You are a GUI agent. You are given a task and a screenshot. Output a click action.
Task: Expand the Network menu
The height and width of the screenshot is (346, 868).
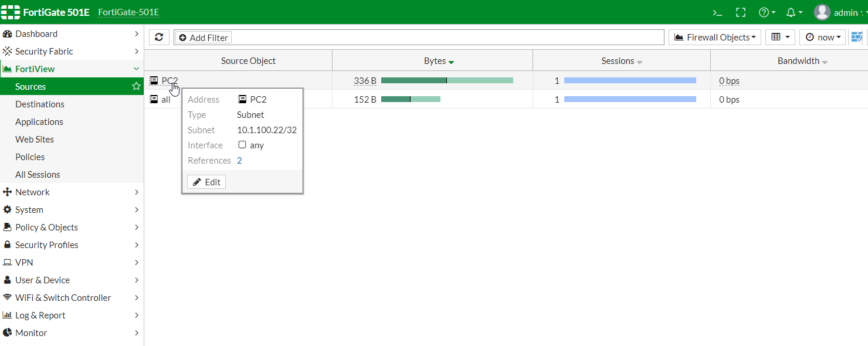tap(72, 192)
